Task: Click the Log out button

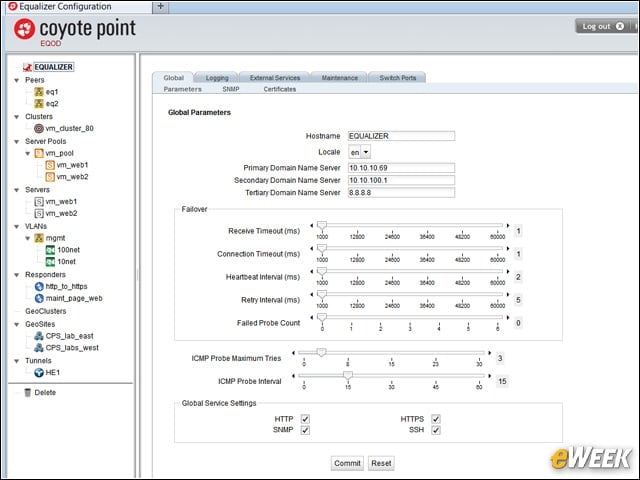Action: tap(602, 27)
